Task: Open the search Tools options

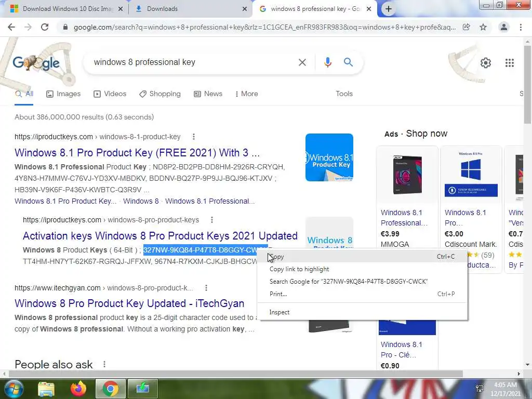Action: 344,94
